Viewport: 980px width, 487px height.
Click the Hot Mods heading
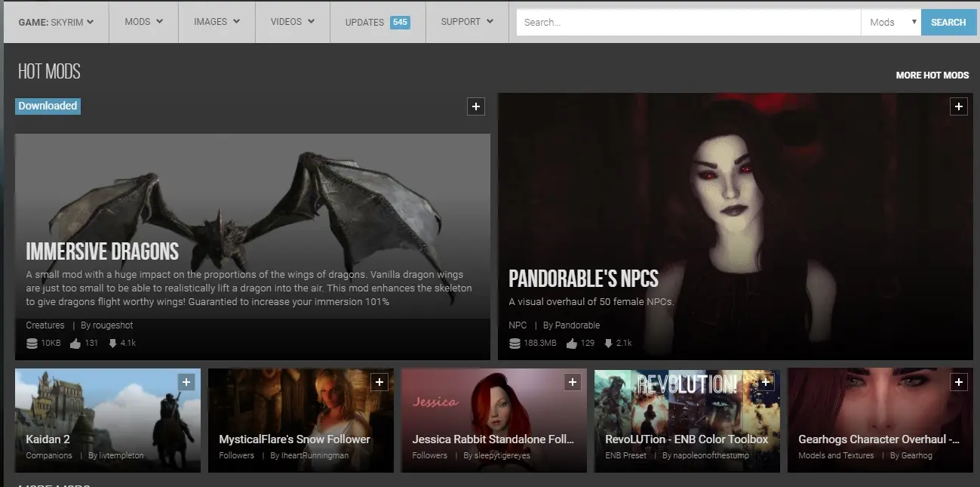(x=49, y=72)
